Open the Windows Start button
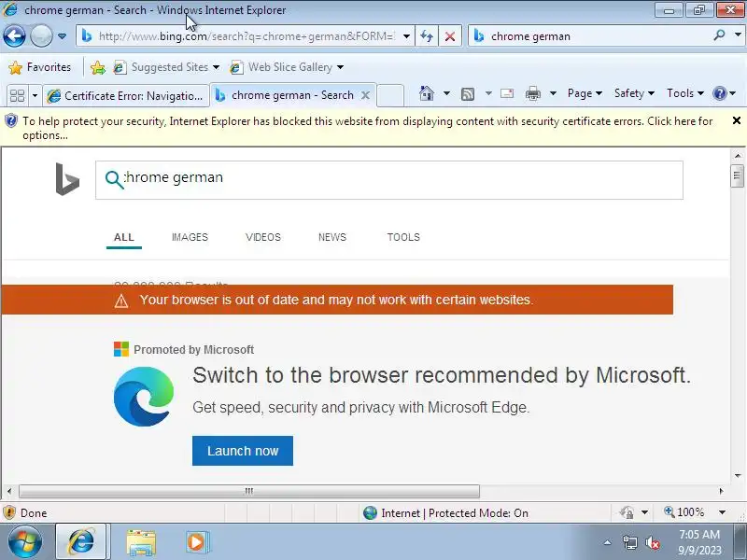The image size is (747, 560). 25,542
